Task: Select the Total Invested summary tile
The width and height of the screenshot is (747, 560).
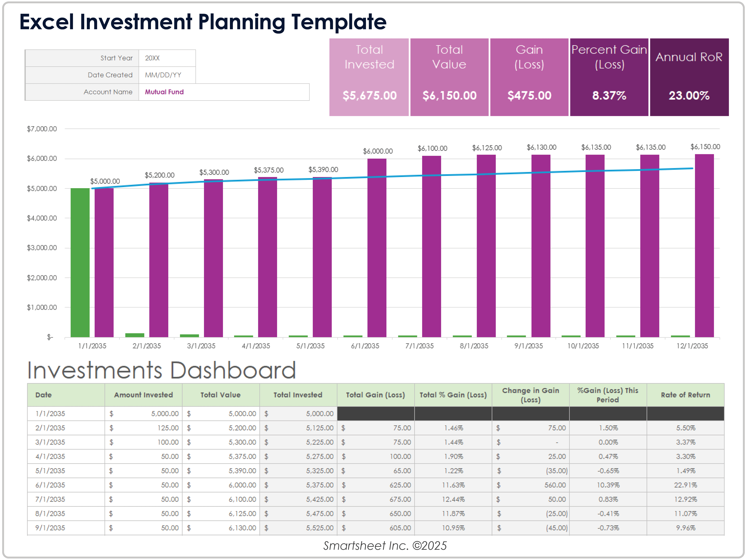Action: pos(369,77)
